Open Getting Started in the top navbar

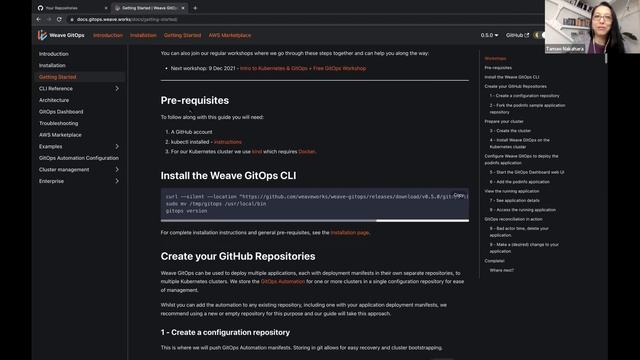point(182,36)
